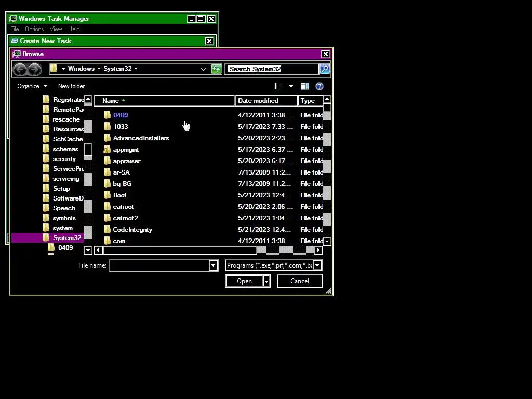
Task: Open the Help question mark icon
Action: pos(320,86)
